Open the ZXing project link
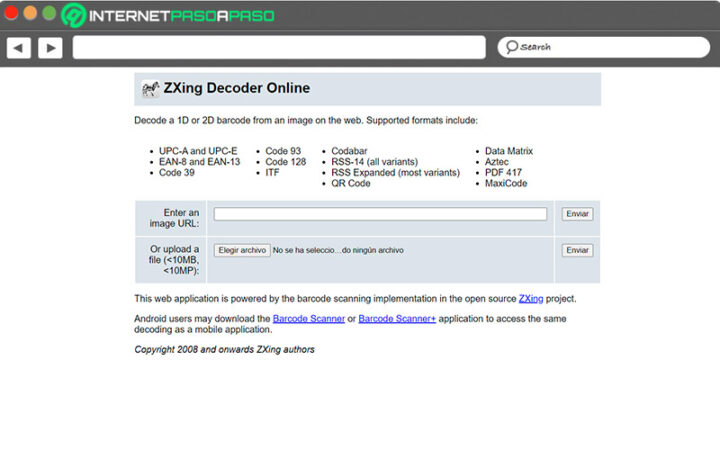 (x=531, y=298)
